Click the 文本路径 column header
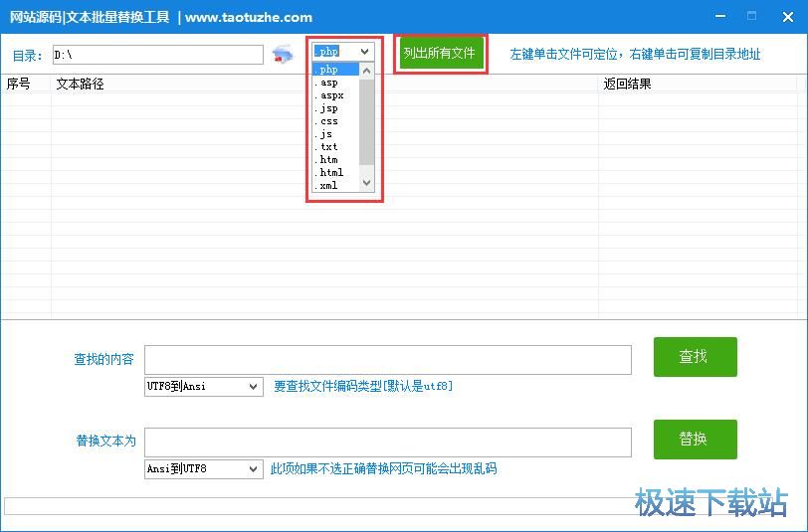The image size is (808, 532). [324, 84]
